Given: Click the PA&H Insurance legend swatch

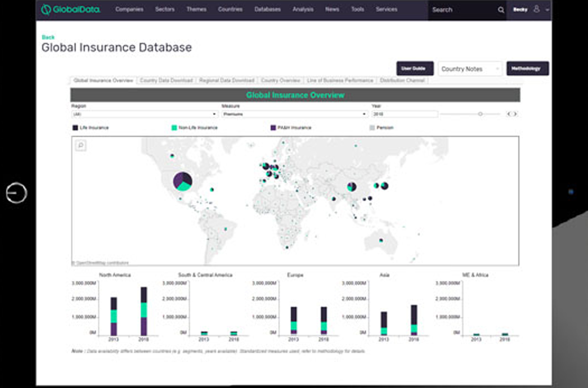Looking at the screenshot, I should click(x=273, y=128).
